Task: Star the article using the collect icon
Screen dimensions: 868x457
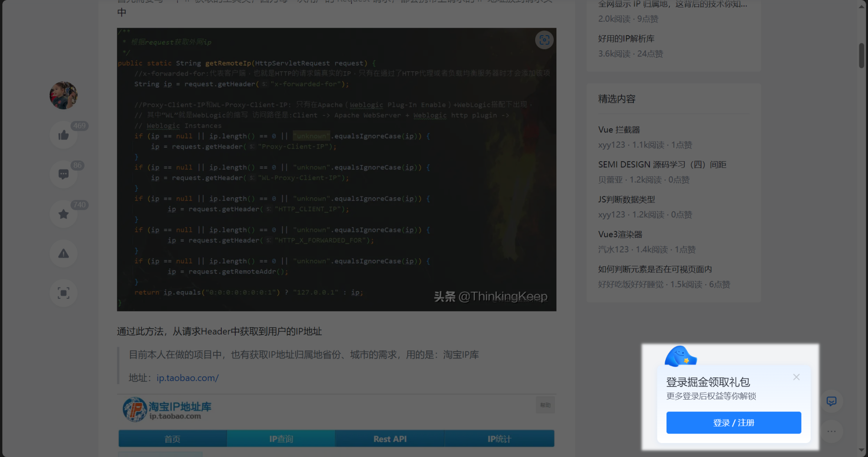Action: [x=63, y=214]
